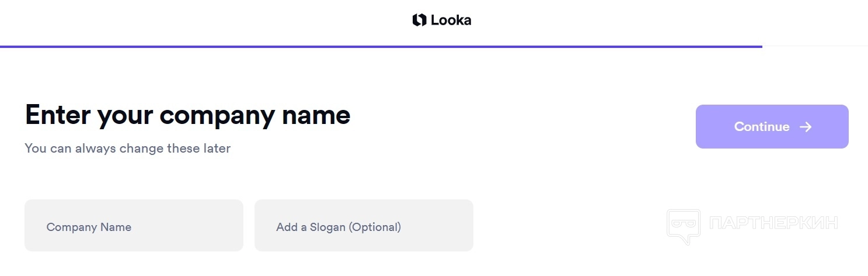Click the "Enter your company name" heading
This screenshot has width=868, height=276.
pos(187,115)
